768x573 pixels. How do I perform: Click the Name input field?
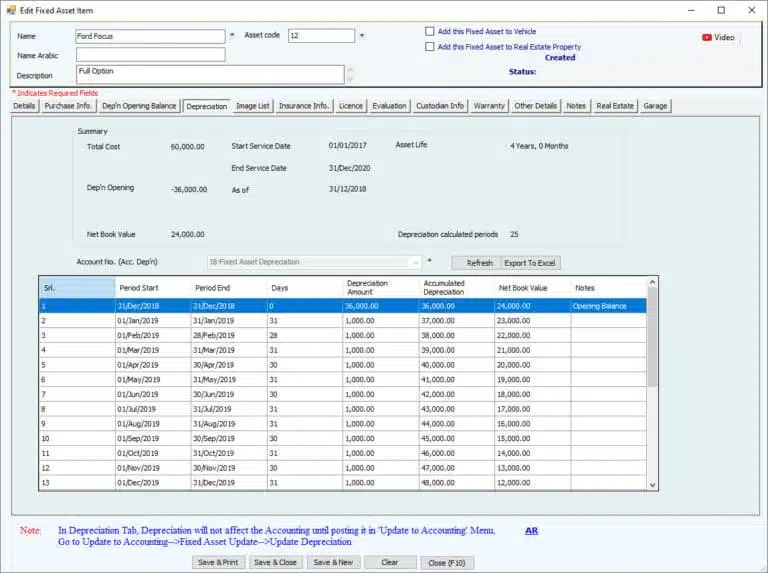click(x=150, y=36)
